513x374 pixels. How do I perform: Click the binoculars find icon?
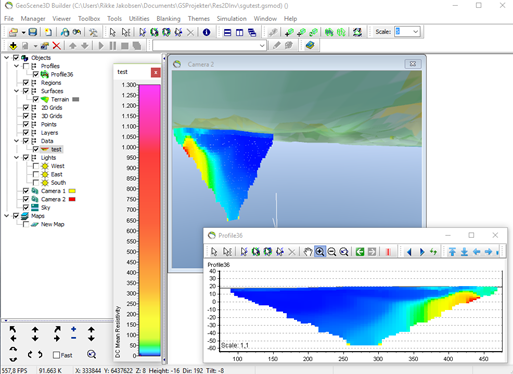pos(77,32)
